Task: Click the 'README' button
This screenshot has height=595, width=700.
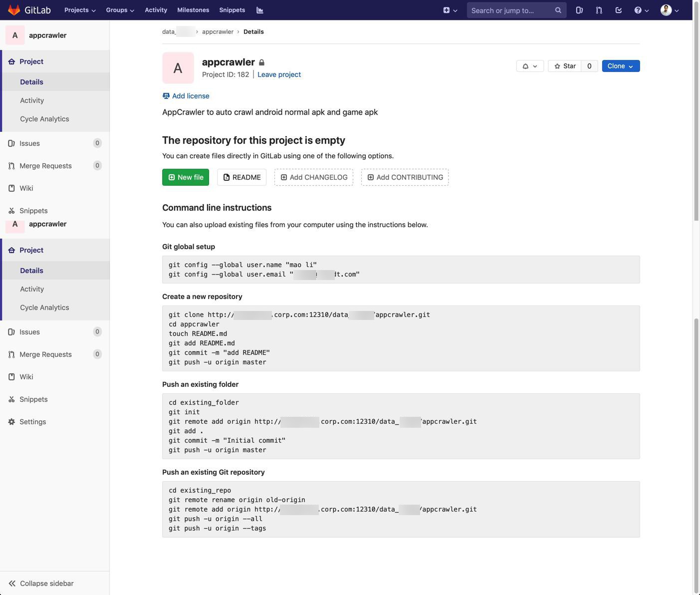Action: point(241,177)
